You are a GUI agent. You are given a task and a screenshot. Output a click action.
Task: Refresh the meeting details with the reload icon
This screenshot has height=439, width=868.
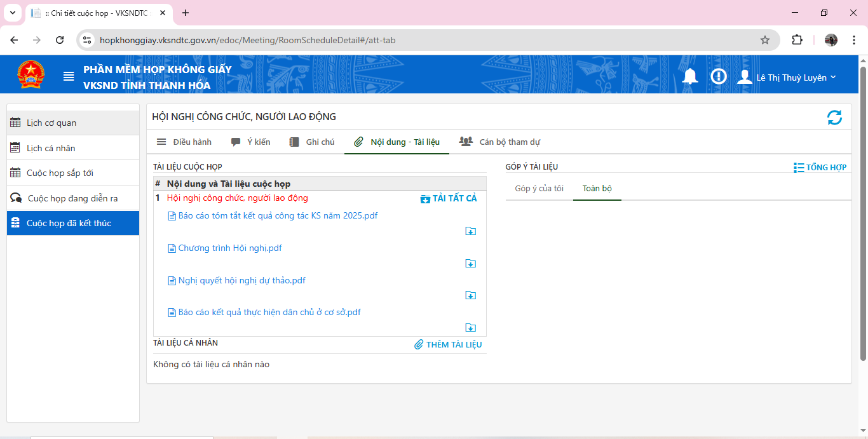[834, 118]
